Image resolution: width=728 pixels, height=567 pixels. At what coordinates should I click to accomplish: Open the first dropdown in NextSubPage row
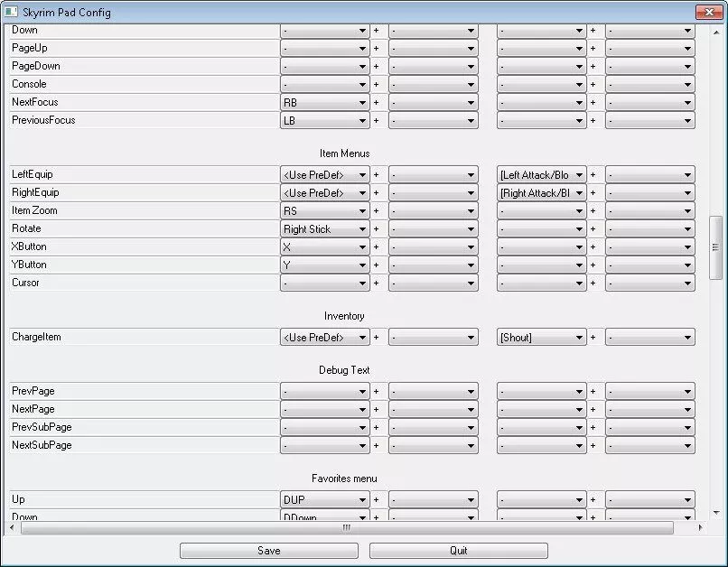tap(324, 446)
